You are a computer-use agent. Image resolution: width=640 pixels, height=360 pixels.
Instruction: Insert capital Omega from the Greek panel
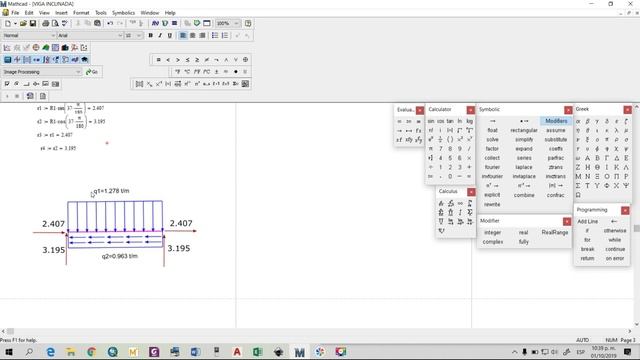[x=578, y=195]
